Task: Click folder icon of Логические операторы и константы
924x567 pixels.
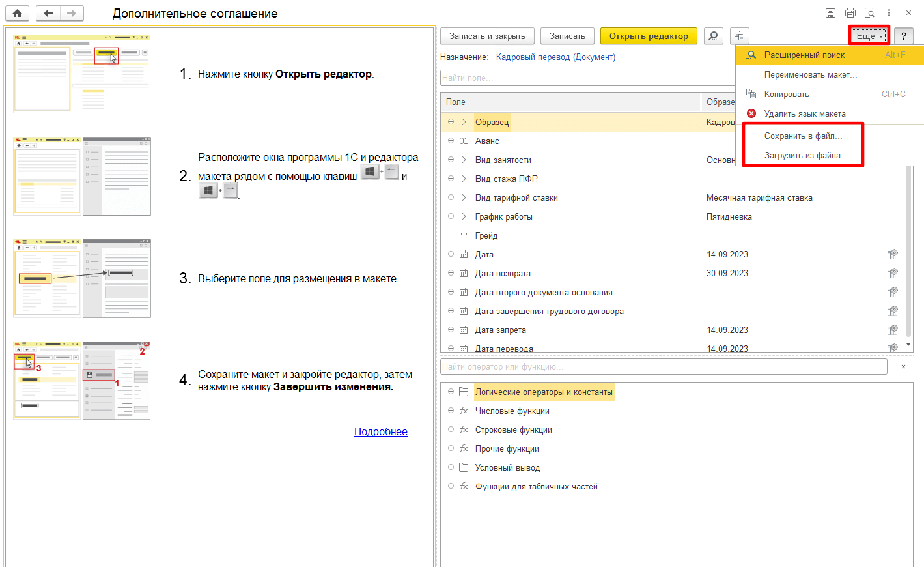Action: coord(464,392)
